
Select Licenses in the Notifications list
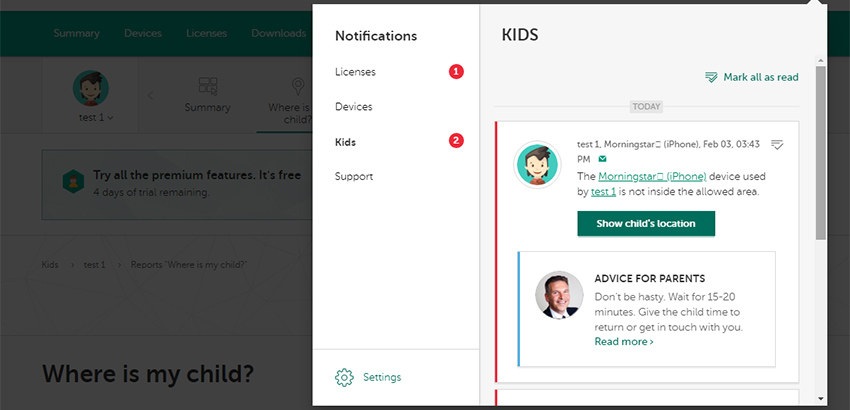355,72
